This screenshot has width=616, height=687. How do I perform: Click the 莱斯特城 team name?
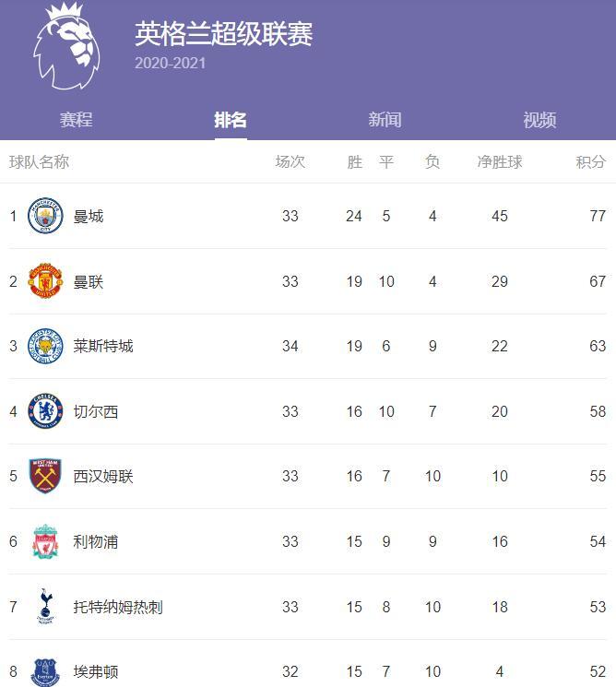(103, 346)
